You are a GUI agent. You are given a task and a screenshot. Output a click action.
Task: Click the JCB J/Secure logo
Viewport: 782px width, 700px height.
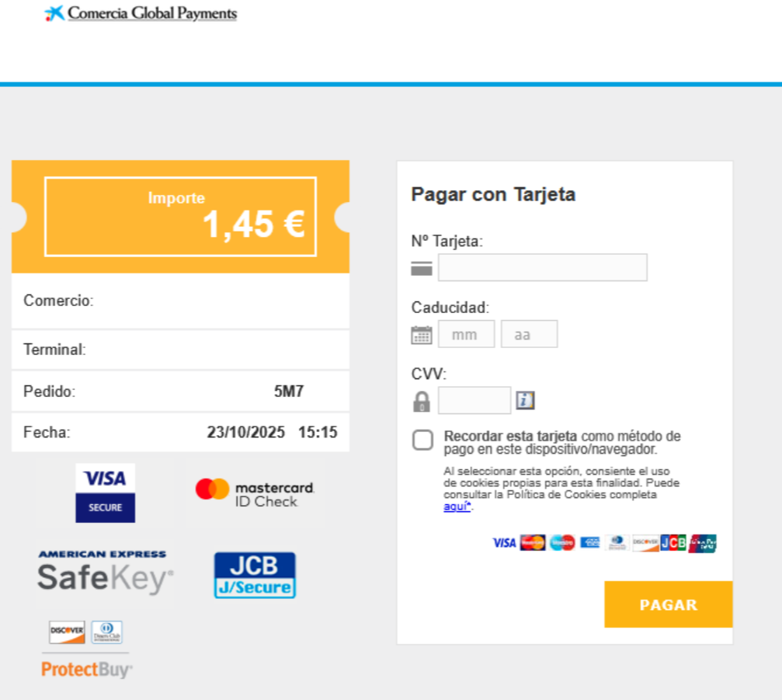pyautogui.click(x=255, y=575)
